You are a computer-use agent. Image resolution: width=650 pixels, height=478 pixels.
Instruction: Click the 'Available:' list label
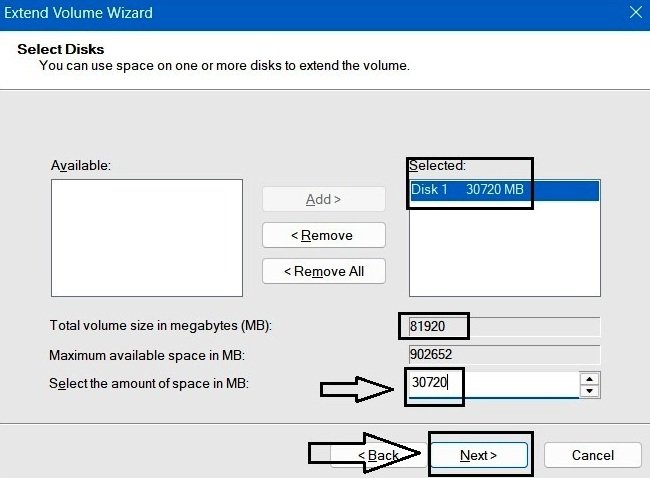click(81, 165)
